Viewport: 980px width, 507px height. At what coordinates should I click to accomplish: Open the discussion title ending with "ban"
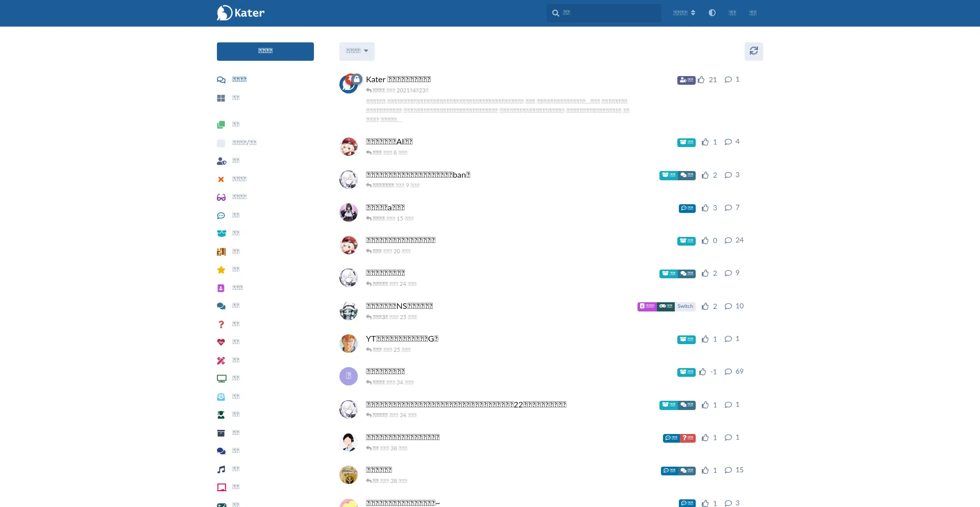(x=418, y=175)
